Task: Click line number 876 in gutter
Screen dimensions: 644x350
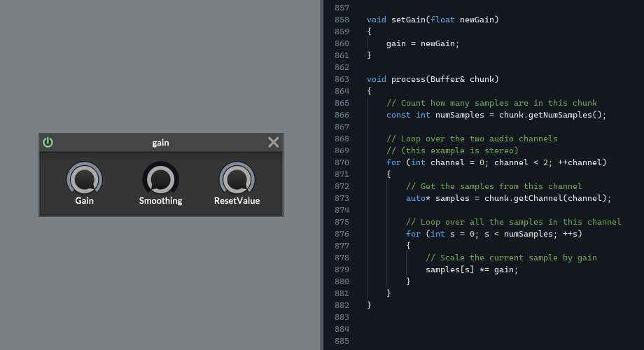Action: click(x=342, y=234)
